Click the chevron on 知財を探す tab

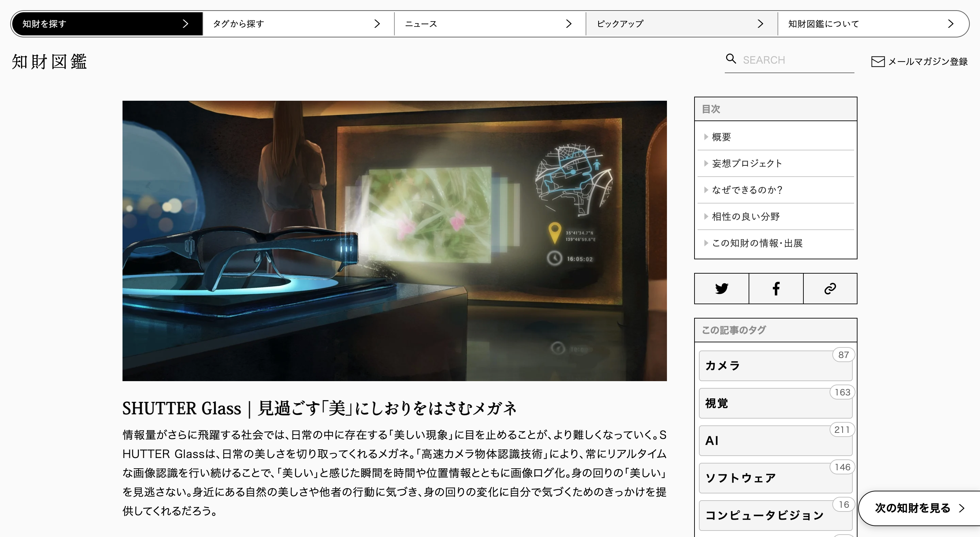(186, 23)
